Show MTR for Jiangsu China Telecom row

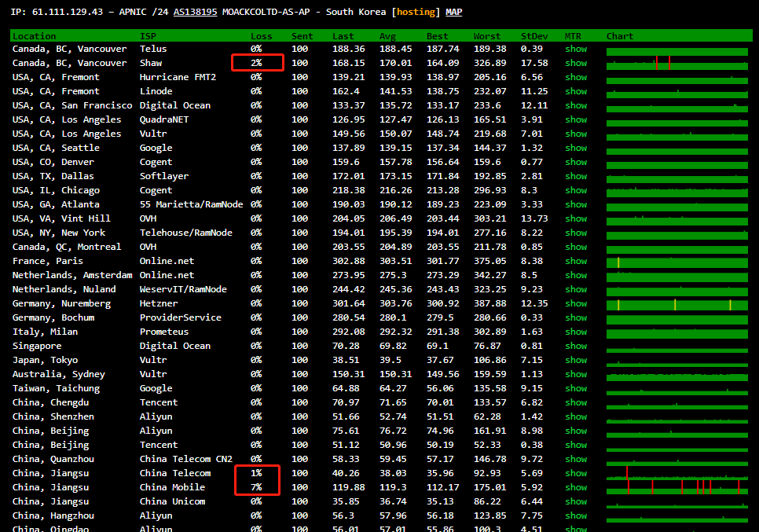(576, 473)
